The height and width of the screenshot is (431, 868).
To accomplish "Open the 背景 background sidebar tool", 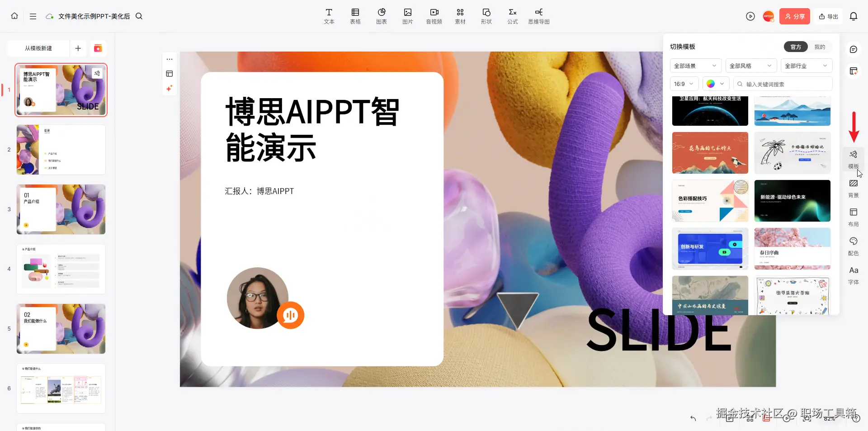I will pos(854,189).
